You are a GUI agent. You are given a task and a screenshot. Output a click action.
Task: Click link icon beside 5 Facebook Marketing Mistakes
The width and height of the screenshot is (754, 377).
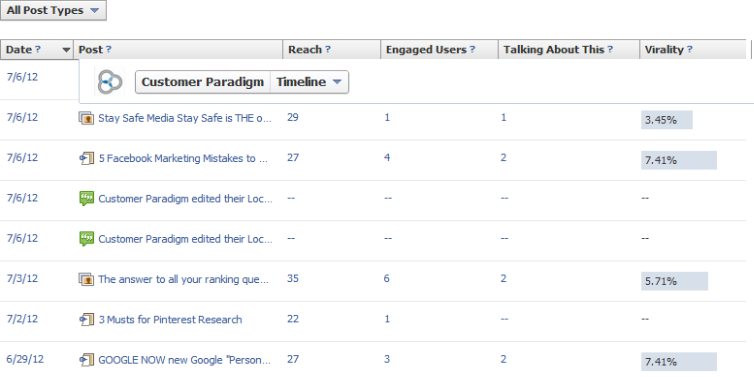pos(86,158)
